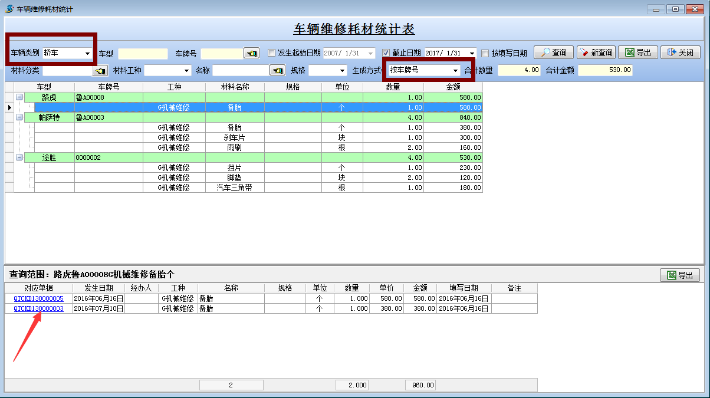Click the top 导出 export button
The width and height of the screenshot is (710, 398).
[x=638, y=53]
